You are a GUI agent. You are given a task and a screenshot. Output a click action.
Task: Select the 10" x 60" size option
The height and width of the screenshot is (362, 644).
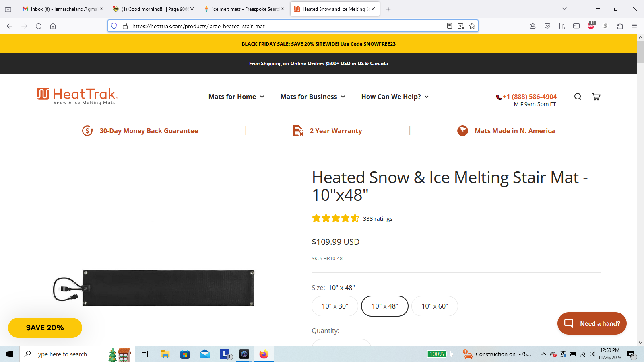click(x=435, y=306)
